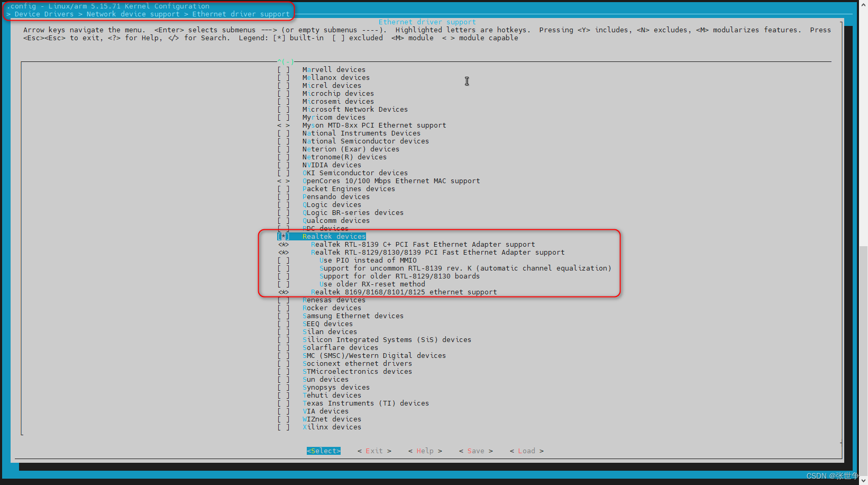Viewport: 868px width, 485px height.
Task: Select National Instruments Devices entry
Action: (361, 133)
